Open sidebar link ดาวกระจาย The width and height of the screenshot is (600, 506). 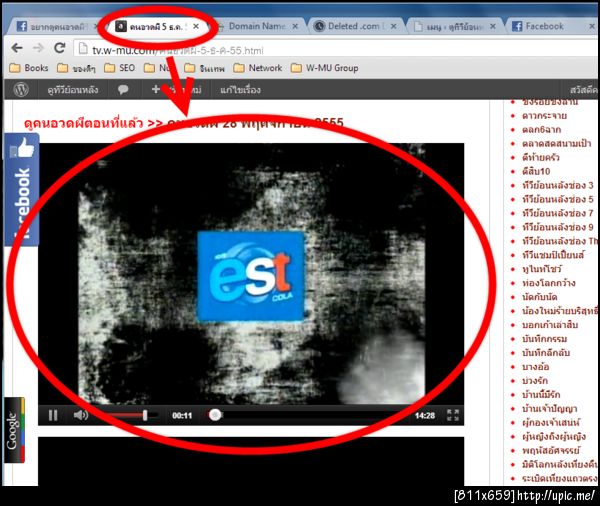click(544, 116)
